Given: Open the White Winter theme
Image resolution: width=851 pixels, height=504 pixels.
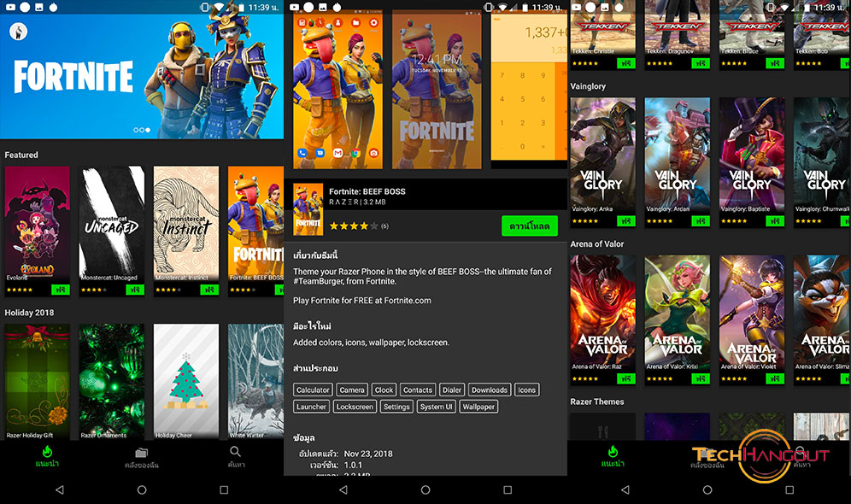Looking at the screenshot, I should [x=255, y=381].
